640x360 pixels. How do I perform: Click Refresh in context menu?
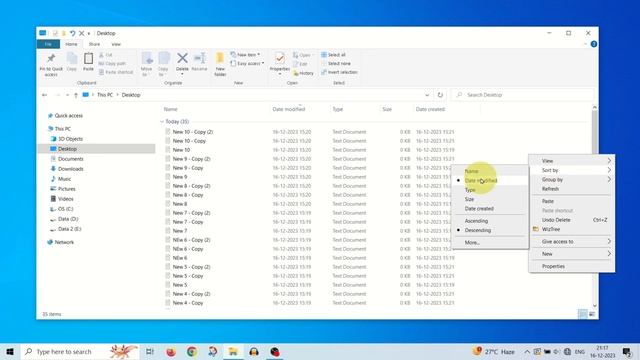point(571,189)
